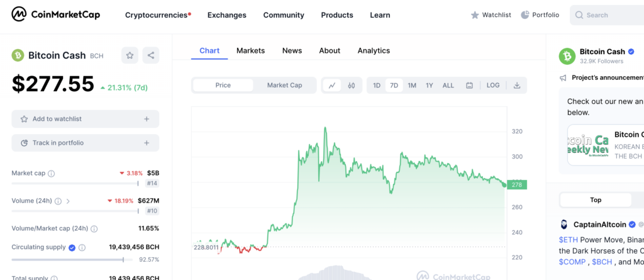Set chart range to 1Y
The height and width of the screenshot is (280, 644).
pos(430,85)
